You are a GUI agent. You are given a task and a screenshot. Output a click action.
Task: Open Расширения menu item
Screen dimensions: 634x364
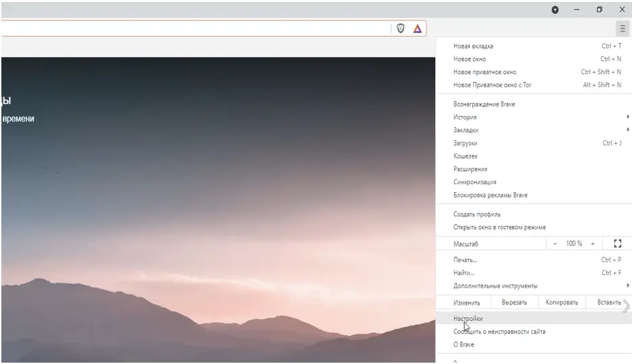point(534,169)
